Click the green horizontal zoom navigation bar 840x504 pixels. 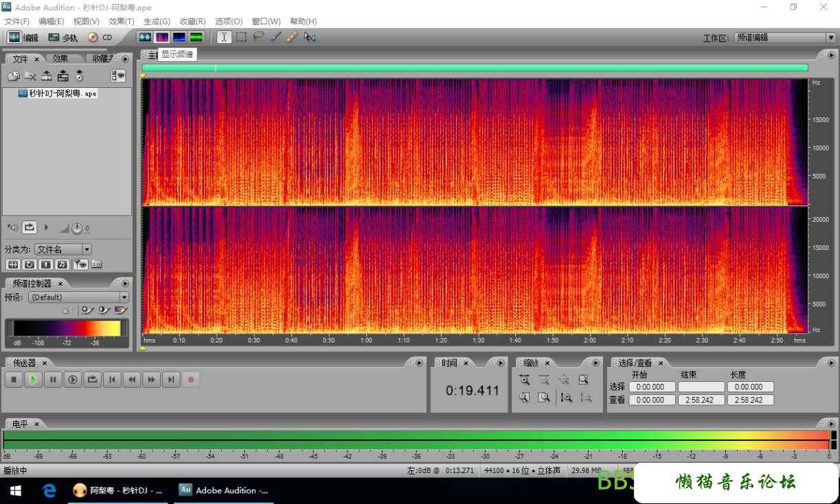point(475,67)
